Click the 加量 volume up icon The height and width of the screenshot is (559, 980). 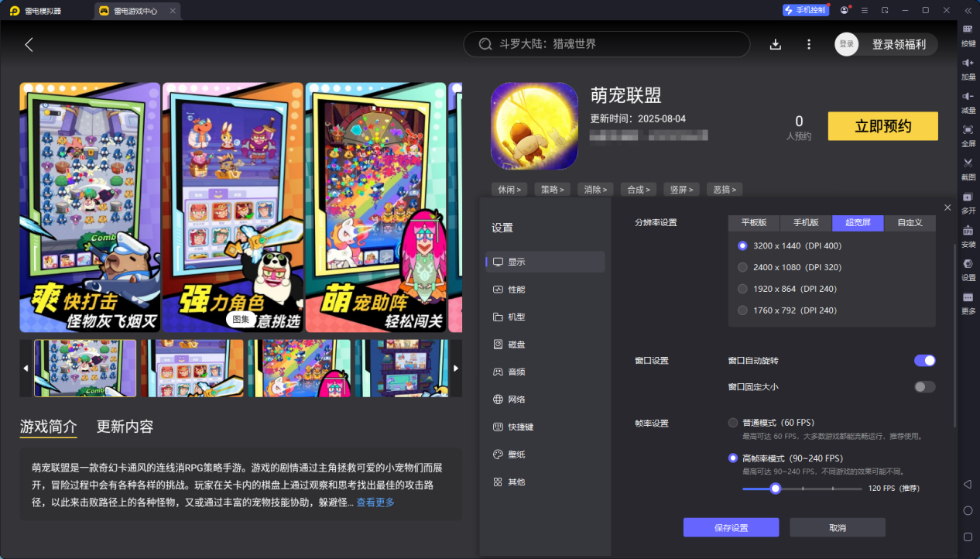point(968,63)
